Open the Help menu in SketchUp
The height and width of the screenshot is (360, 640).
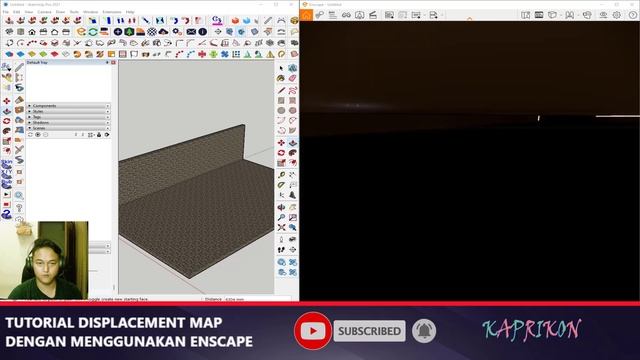pos(130,12)
